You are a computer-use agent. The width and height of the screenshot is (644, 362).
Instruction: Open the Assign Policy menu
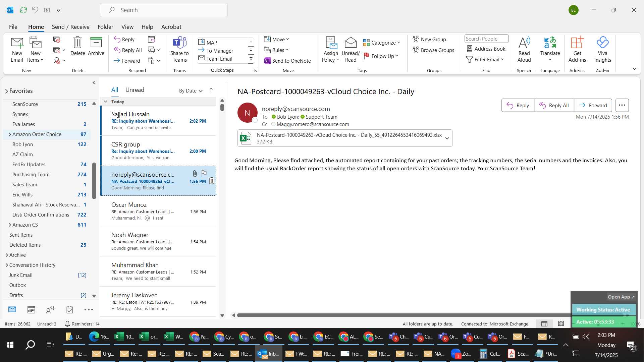(330, 50)
